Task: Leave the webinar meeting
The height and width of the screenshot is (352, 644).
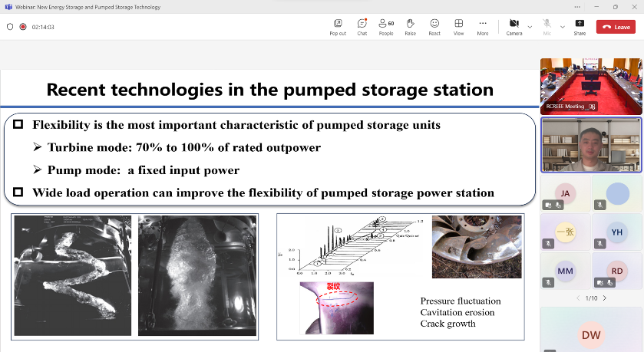Action: (616, 27)
